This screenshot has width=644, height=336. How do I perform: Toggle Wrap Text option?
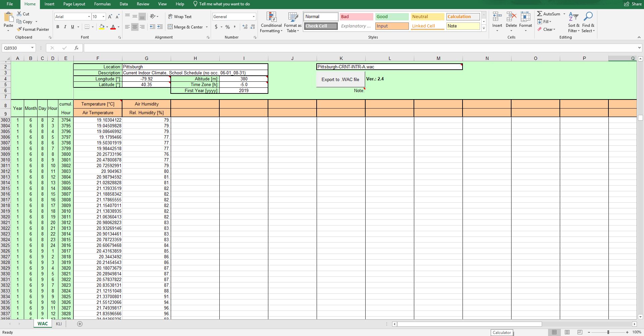click(180, 16)
